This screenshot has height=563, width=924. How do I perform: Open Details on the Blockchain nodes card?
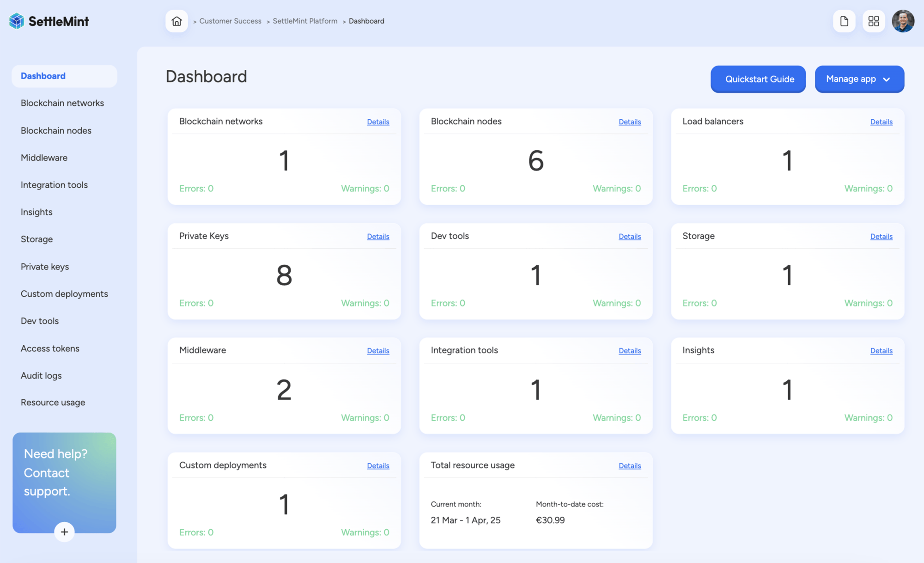[x=630, y=122]
